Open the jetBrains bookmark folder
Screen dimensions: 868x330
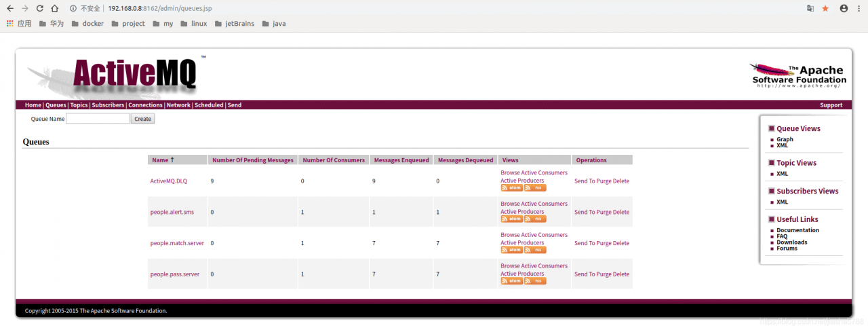click(234, 23)
